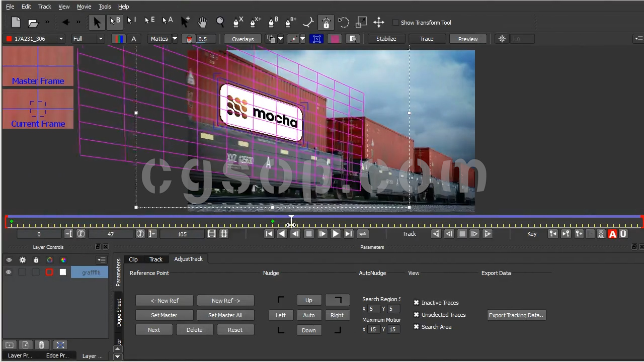Toggle the Autokey red A button
Screen dimensions: 644x362
(x=612, y=234)
